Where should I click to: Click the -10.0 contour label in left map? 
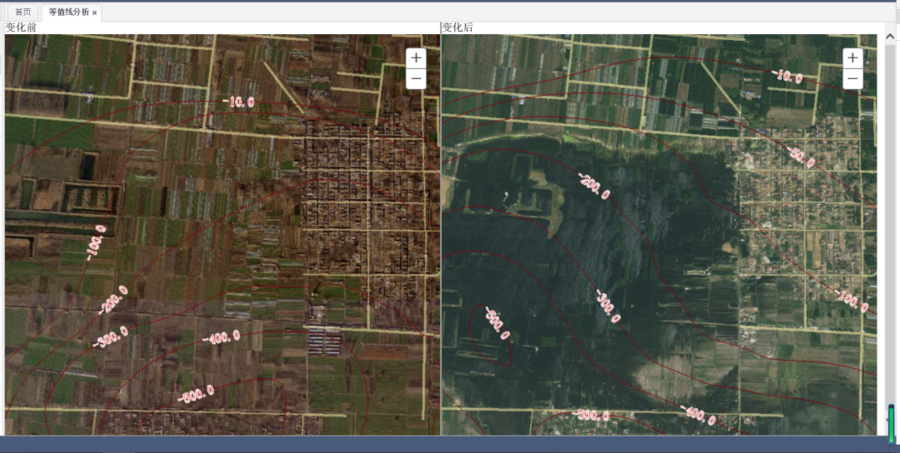(x=238, y=102)
